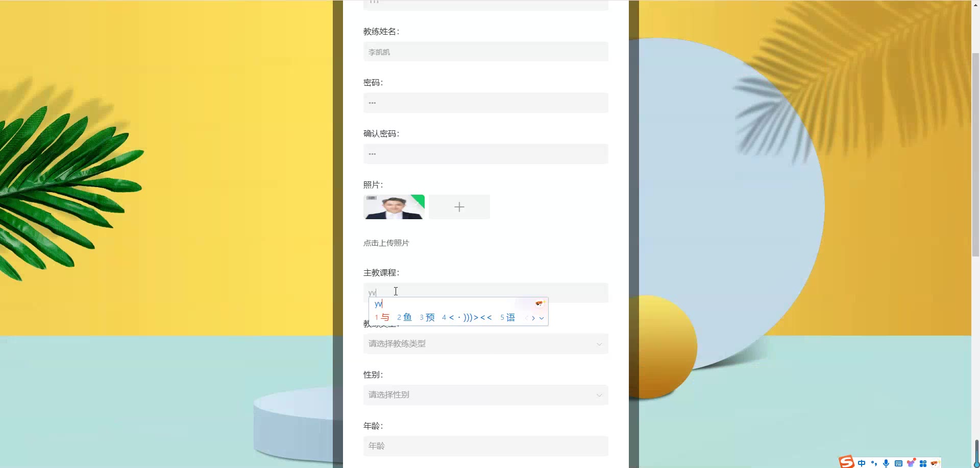Click the AI mascot icon in candidate popup
The height and width of the screenshot is (468, 980).
point(540,303)
